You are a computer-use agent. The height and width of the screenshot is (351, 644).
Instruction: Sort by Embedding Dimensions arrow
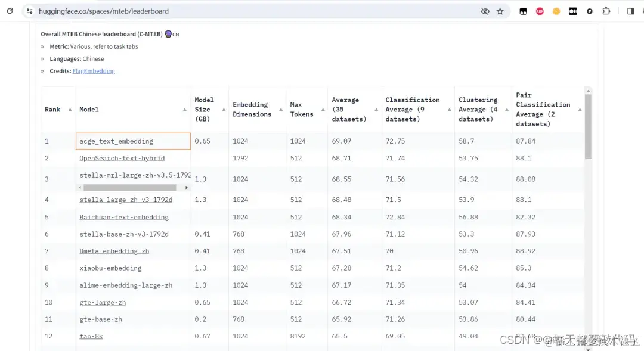point(280,110)
